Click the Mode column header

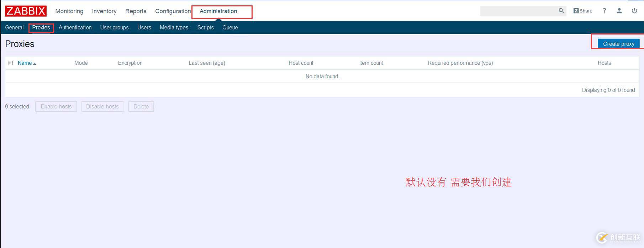pyautogui.click(x=81, y=63)
